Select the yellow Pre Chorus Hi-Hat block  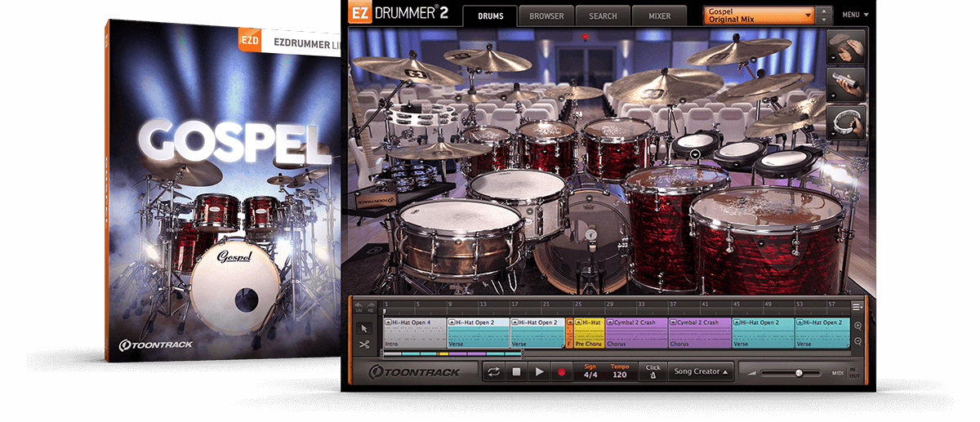[x=589, y=333]
